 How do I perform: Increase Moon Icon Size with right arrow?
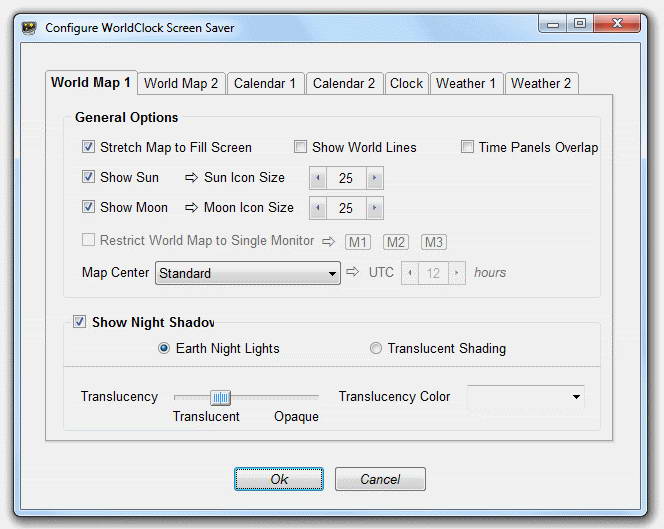pyautogui.click(x=375, y=208)
